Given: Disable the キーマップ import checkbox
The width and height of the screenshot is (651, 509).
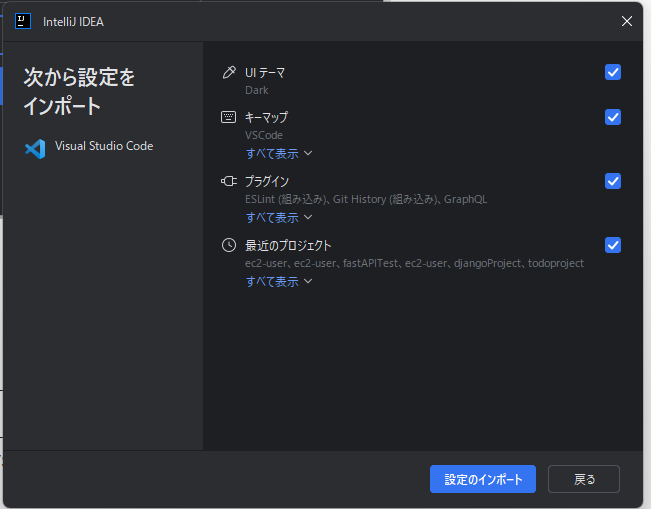Looking at the screenshot, I should point(613,117).
